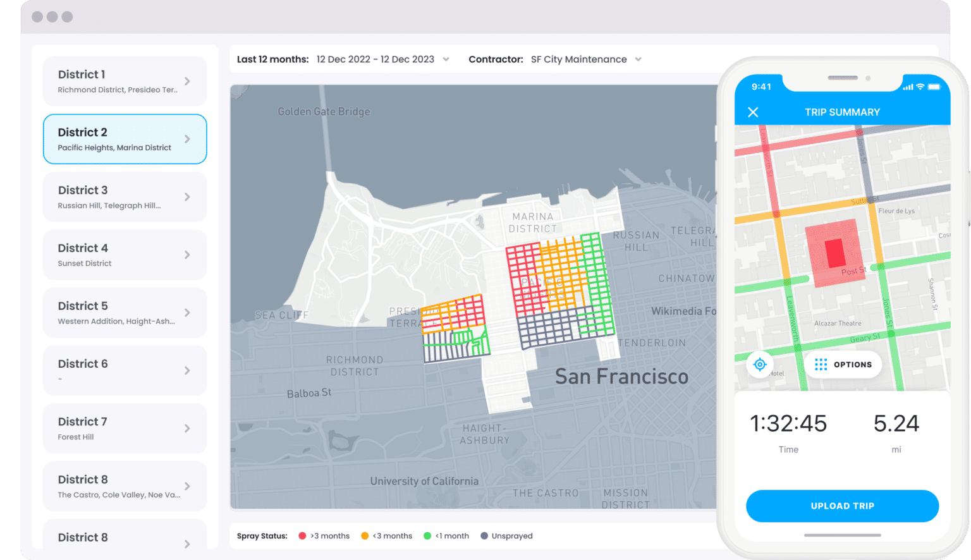The width and height of the screenshot is (971, 560).
Task: Close the Trip Summary with the X icon
Action: tap(754, 112)
